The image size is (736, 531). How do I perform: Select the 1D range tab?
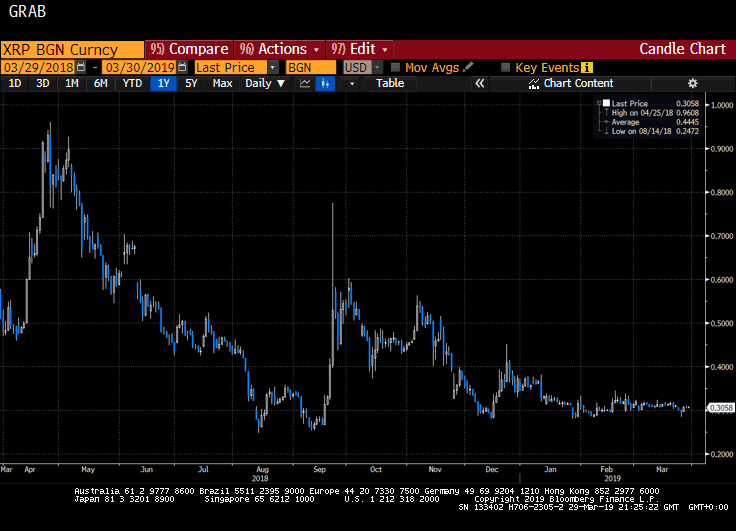click(x=15, y=84)
